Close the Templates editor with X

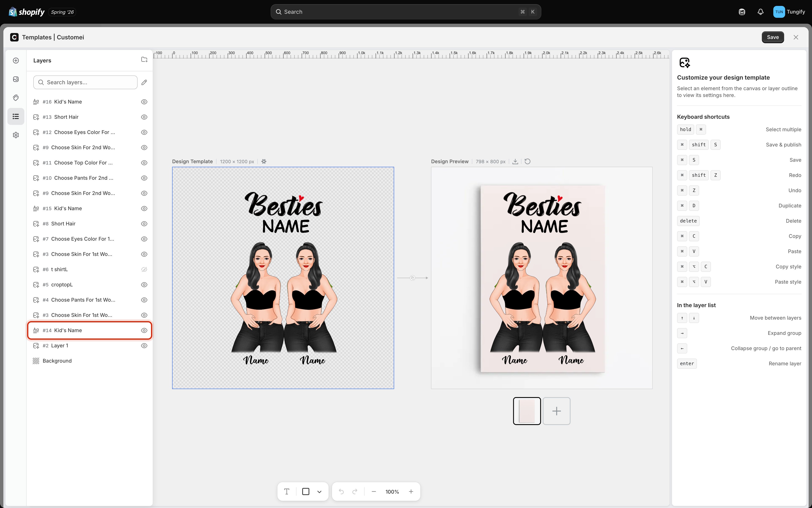(796, 37)
